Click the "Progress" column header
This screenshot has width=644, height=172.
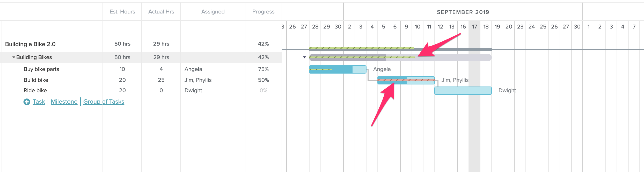263,12
